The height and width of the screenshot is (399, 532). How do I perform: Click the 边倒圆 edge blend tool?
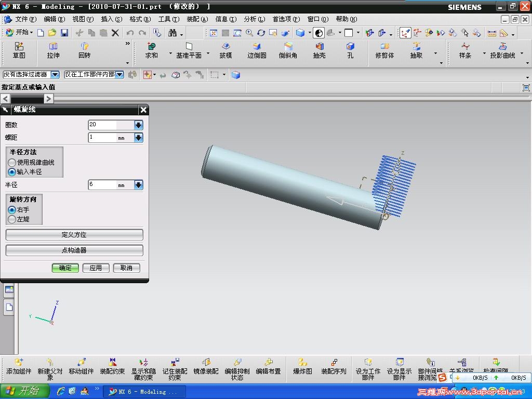click(257, 50)
